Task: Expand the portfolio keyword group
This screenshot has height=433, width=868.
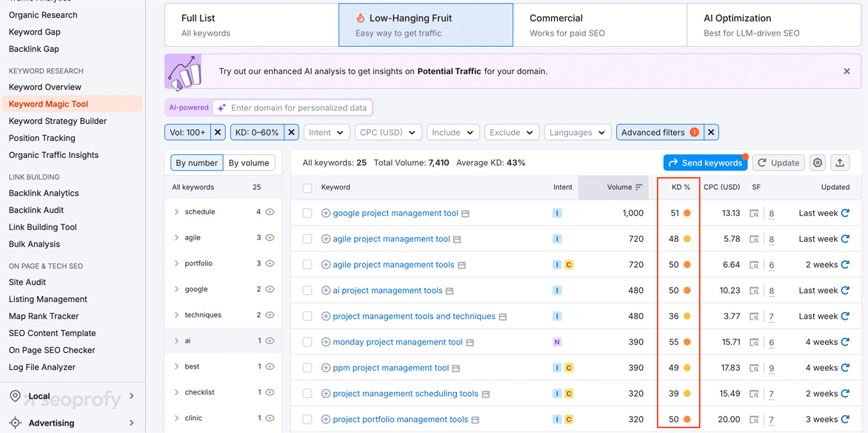Action: pyautogui.click(x=176, y=263)
